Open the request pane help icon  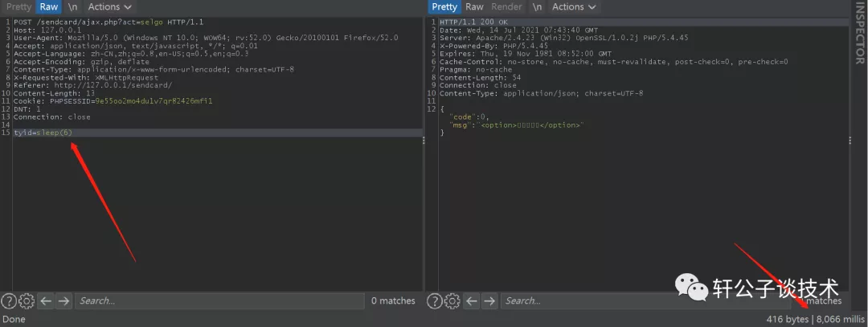tap(9, 301)
